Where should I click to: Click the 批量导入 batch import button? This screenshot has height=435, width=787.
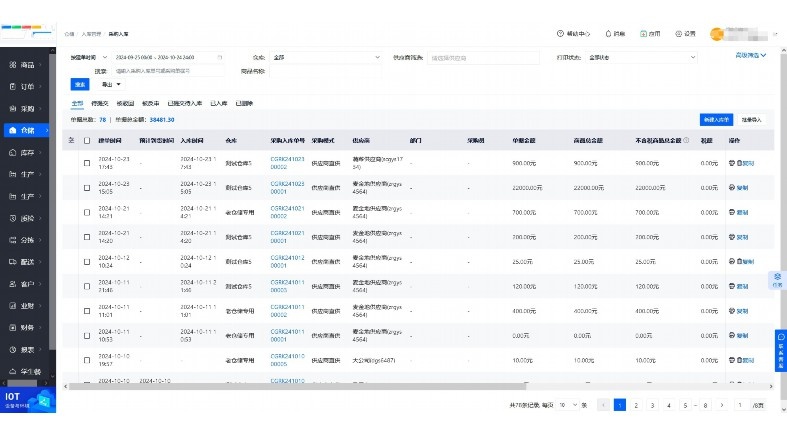751,119
